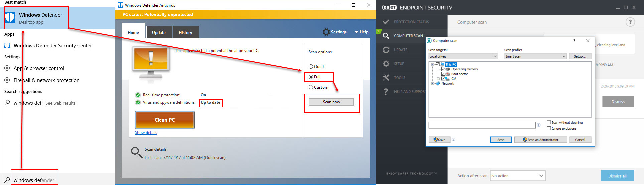644x185 pixels.
Task: Click the 'windows def' web search suggestion
Action: tap(44, 103)
